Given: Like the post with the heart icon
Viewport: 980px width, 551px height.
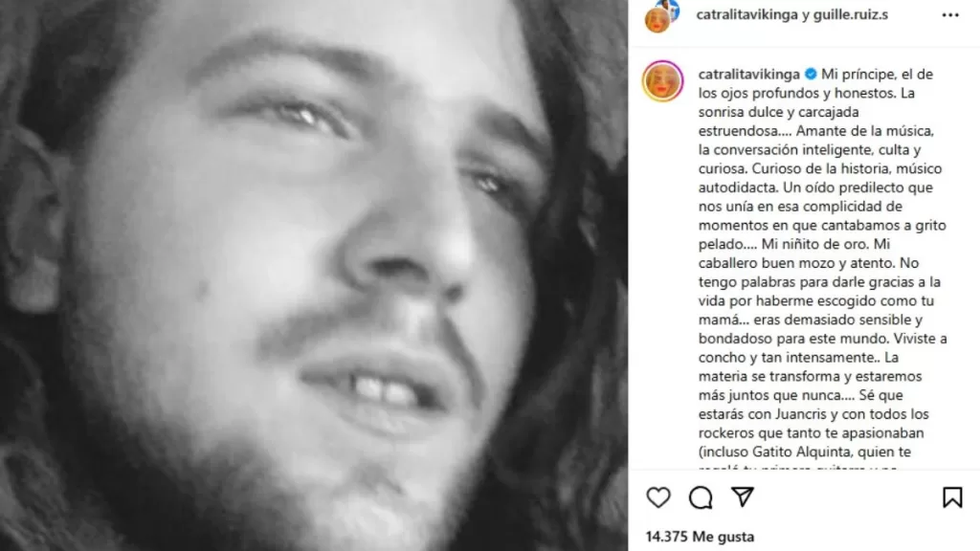Looking at the screenshot, I should [x=658, y=497].
